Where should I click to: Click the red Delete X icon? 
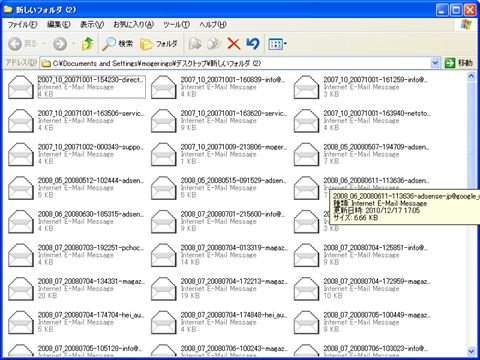point(234,44)
